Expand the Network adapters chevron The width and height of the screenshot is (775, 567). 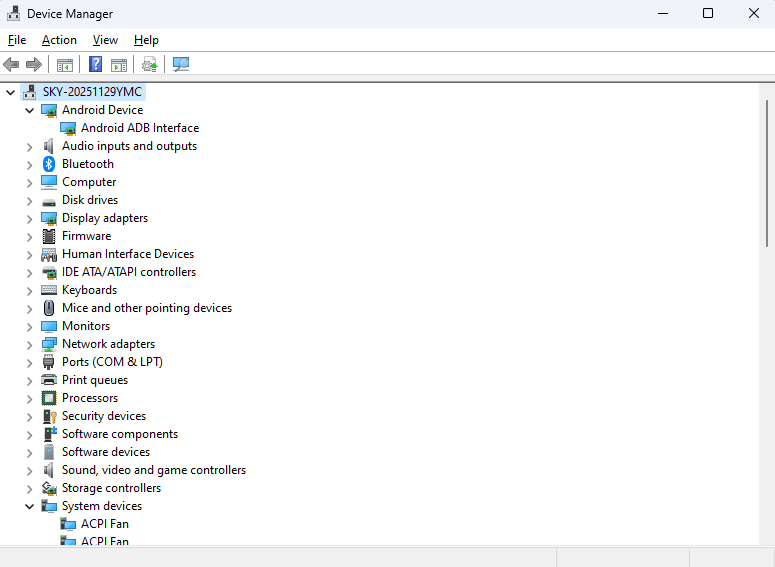[x=30, y=345]
